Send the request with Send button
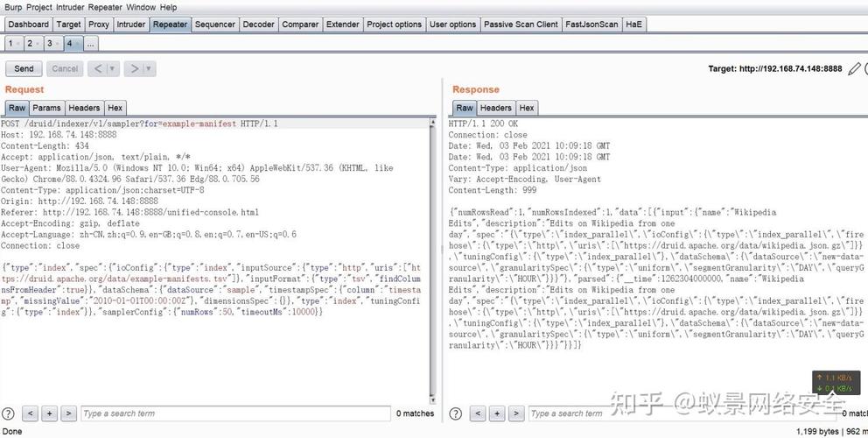The height and width of the screenshot is (438, 868). 24,68
